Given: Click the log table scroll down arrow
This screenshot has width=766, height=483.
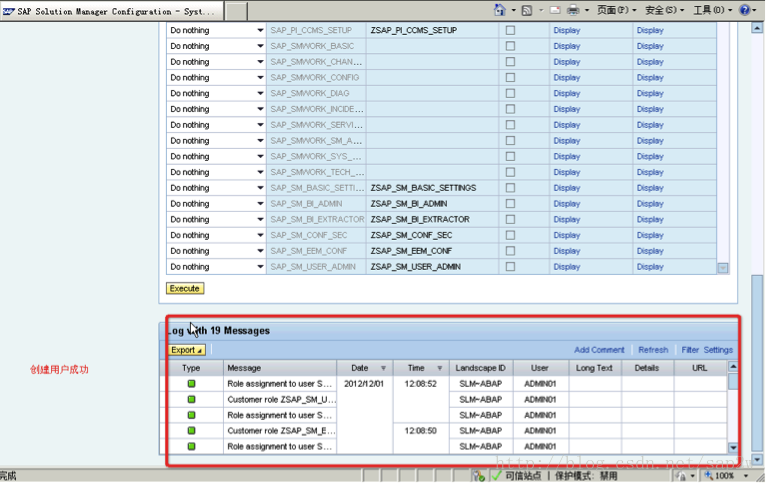Looking at the screenshot, I should 733,447.
